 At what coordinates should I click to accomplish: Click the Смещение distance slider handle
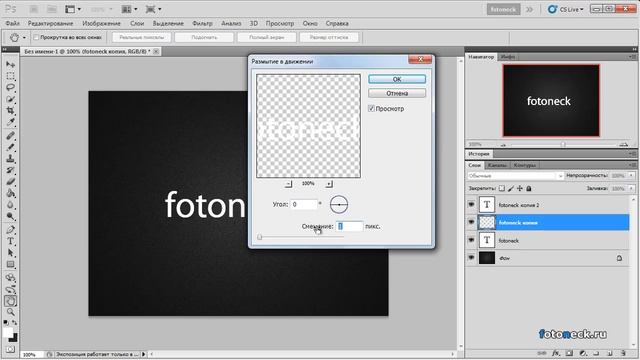[260, 237]
